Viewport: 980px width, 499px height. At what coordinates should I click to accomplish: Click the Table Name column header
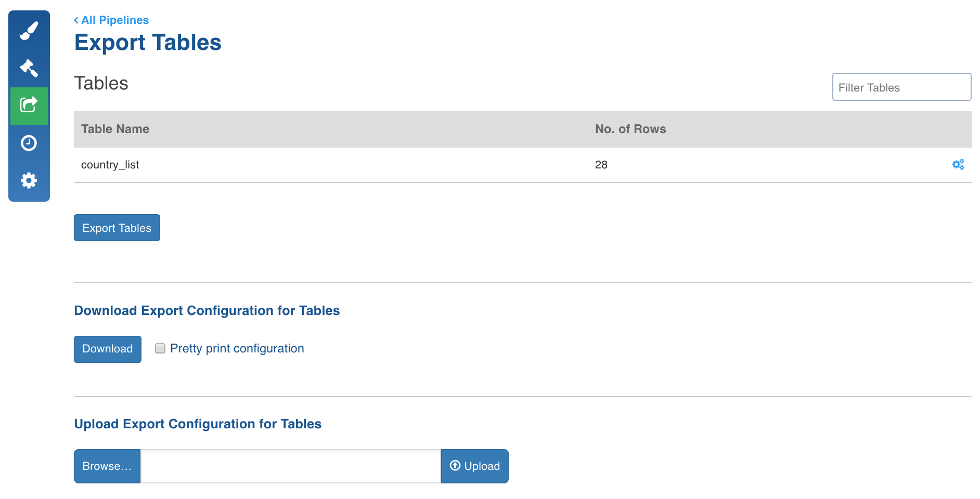click(x=115, y=129)
